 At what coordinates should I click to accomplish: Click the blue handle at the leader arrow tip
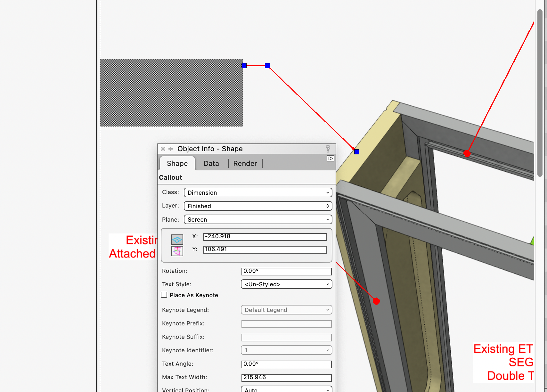click(357, 152)
